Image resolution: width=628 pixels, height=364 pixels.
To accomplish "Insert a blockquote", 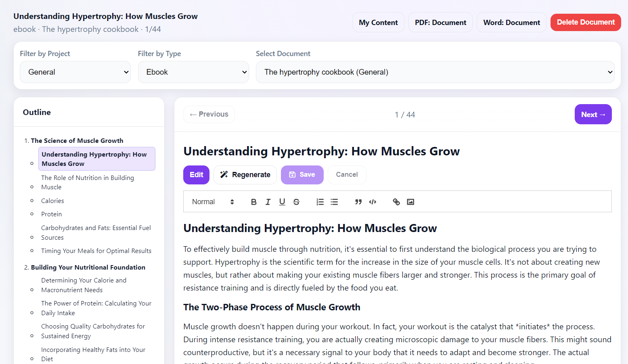I will pyautogui.click(x=358, y=202).
